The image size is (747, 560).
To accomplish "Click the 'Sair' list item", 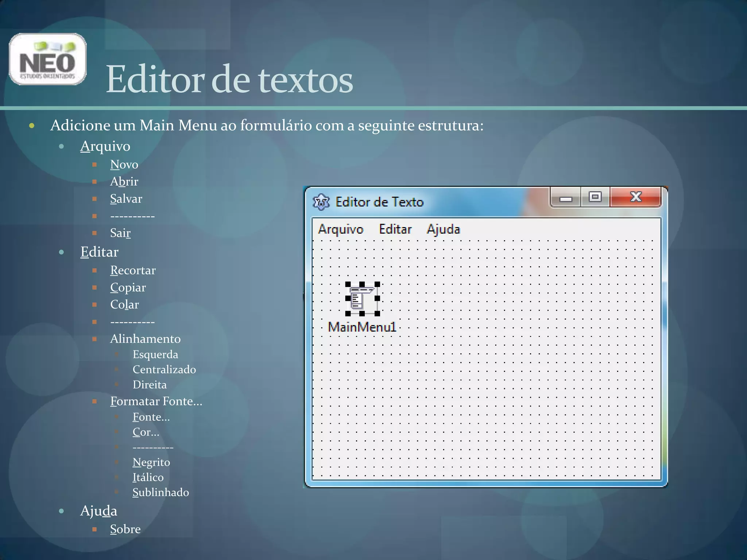I will coord(120,233).
